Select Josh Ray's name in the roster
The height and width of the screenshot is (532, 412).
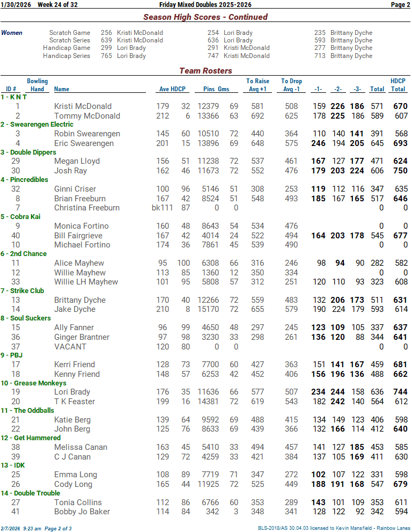[71, 171]
